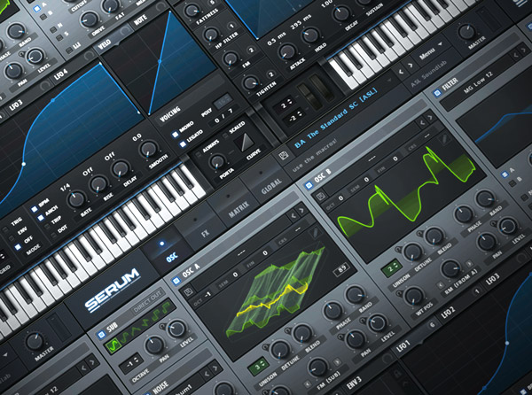The width and height of the screenshot is (532, 395).
Task: Load next preset with right arrow
Action: [x=410, y=66]
